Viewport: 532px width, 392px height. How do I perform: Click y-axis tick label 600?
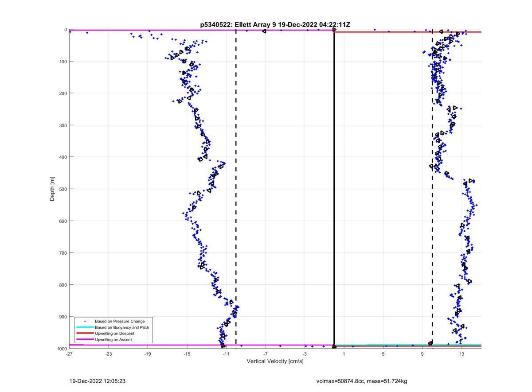pyautogui.click(x=63, y=221)
